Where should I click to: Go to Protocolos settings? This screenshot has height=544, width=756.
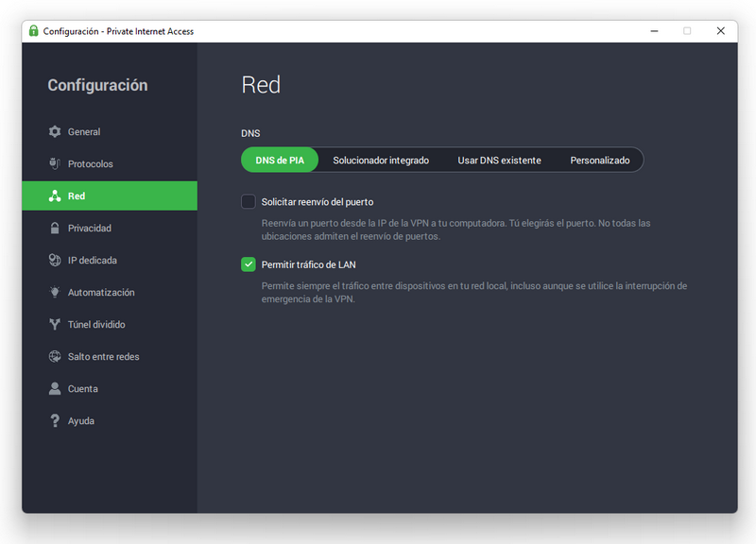tap(110, 163)
